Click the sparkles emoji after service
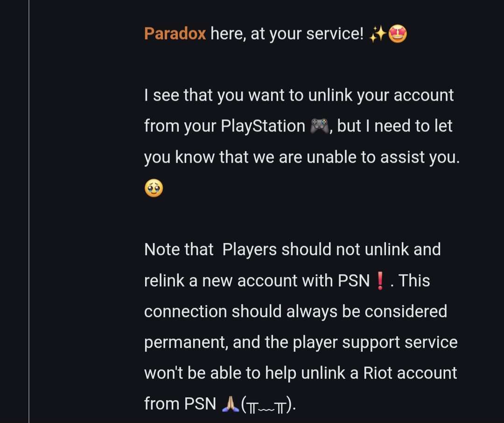 coord(378,34)
